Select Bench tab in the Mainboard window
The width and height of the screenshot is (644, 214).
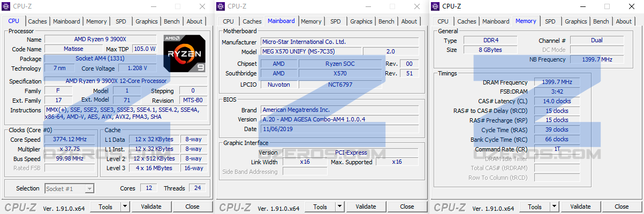(x=387, y=21)
